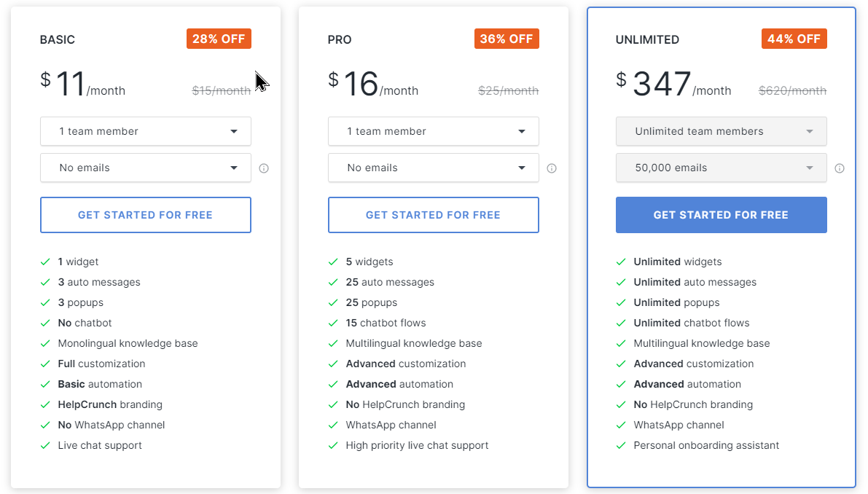This screenshot has width=868, height=494.
Task: Open Basic plan emails dropdown
Action: click(x=146, y=168)
